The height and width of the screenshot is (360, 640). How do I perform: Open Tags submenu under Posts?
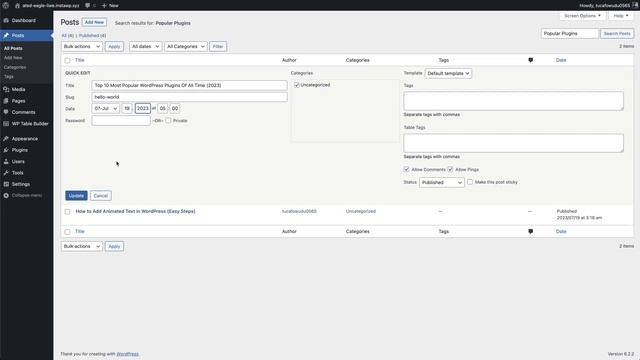click(x=9, y=77)
